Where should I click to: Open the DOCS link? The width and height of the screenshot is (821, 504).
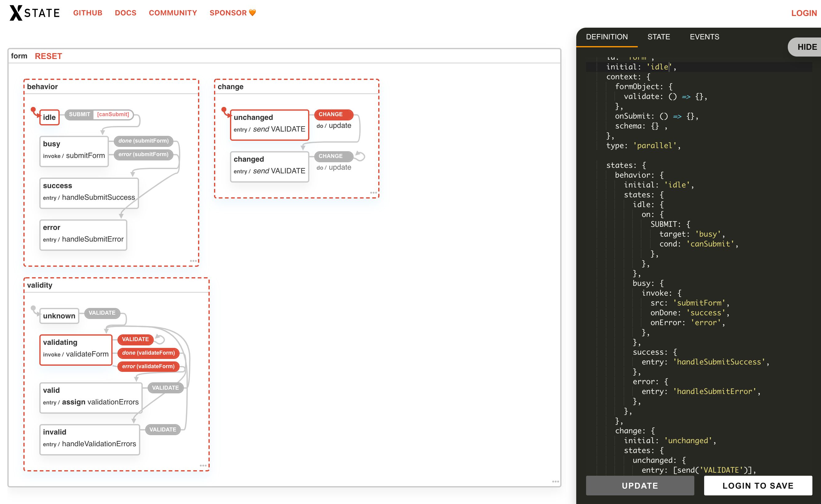pyautogui.click(x=125, y=13)
